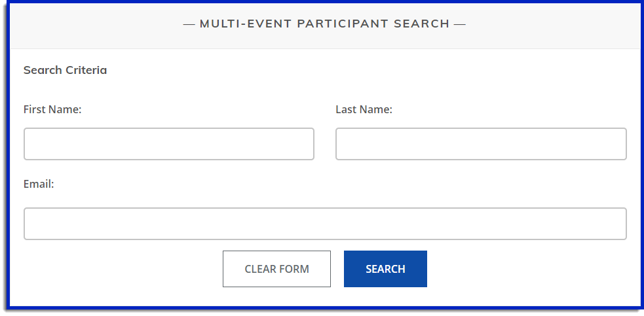
Task: Click the 'CLEAR FORM' button text
Action: [x=276, y=269]
